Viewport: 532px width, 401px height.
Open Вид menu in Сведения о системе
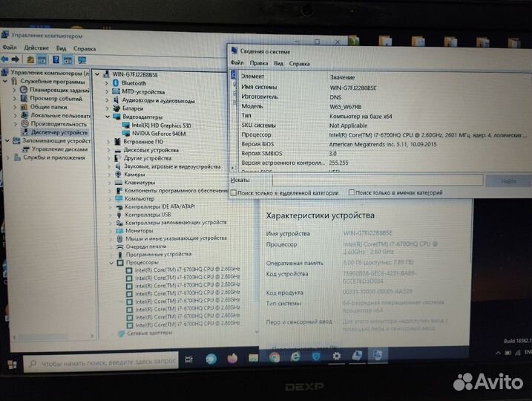[x=278, y=63]
